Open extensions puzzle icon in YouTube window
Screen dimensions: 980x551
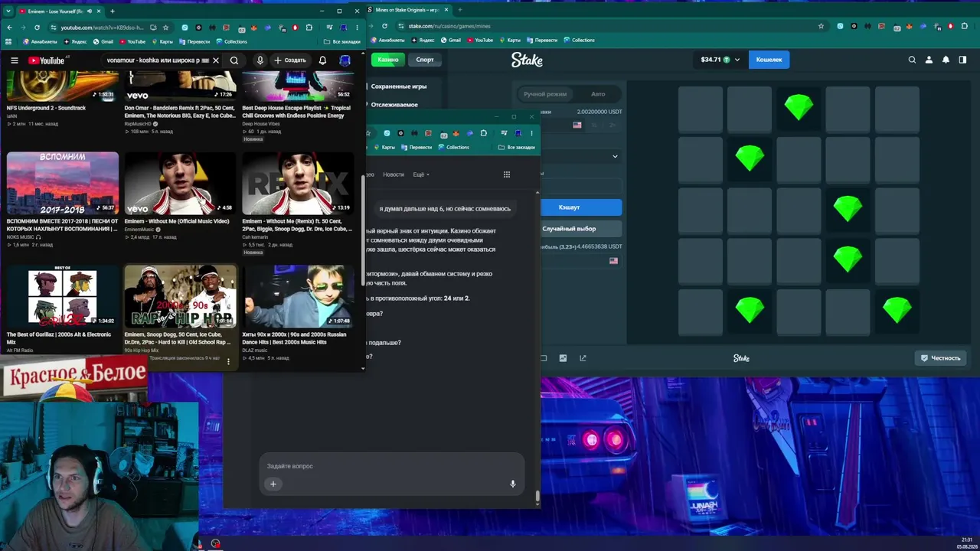click(309, 28)
